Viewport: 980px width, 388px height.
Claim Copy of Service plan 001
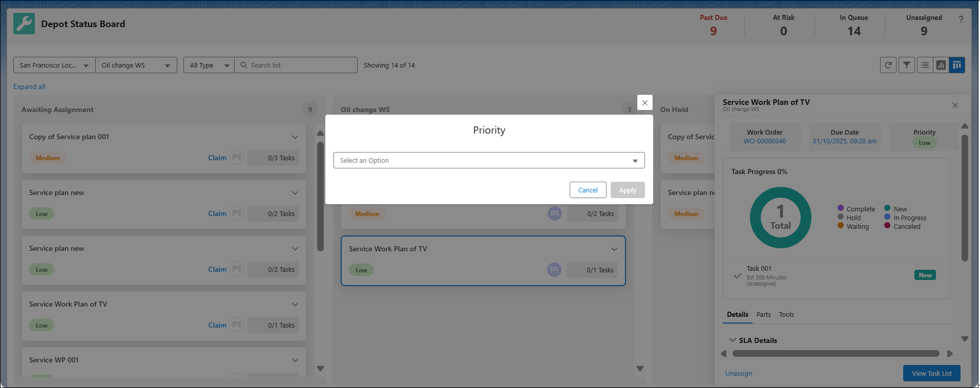[x=217, y=158]
